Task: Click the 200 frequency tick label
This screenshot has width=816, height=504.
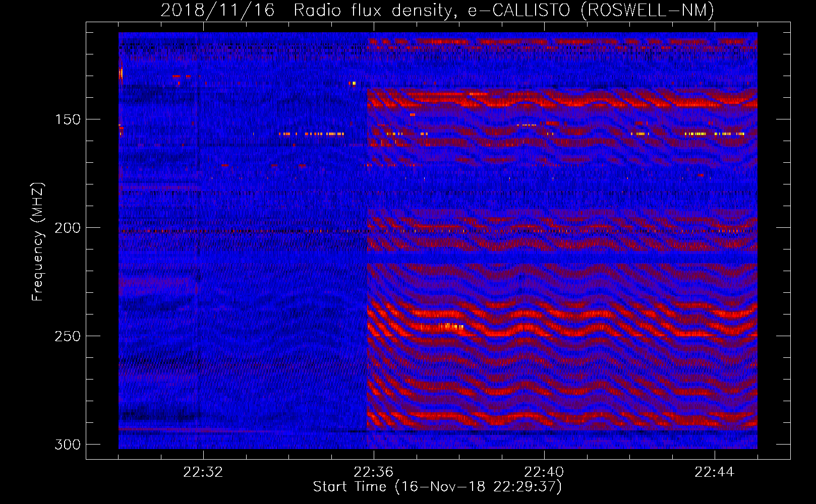Action: 67,228
